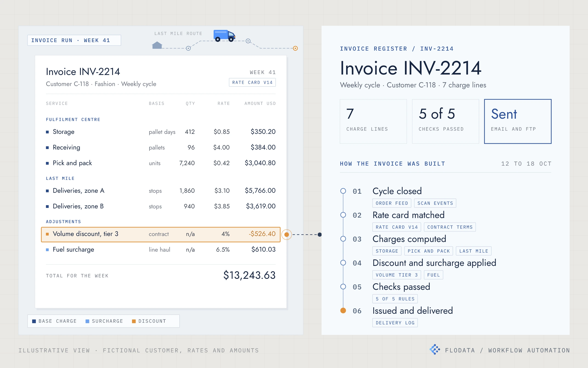Click the DISCOUNT legend swatch
588x368 pixels.
click(134, 321)
